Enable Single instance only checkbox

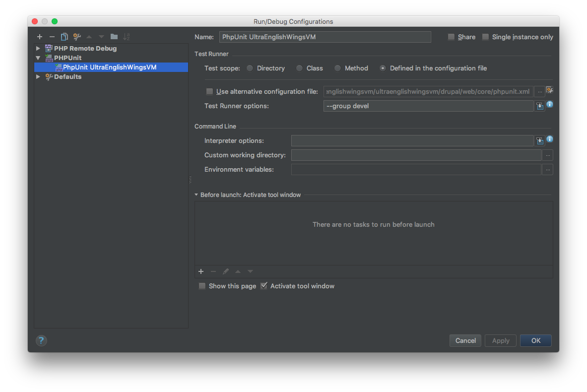(486, 37)
